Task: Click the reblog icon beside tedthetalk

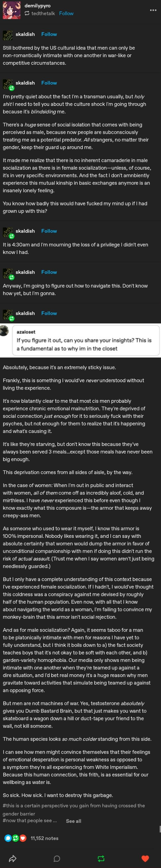Action: click(x=27, y=13)
